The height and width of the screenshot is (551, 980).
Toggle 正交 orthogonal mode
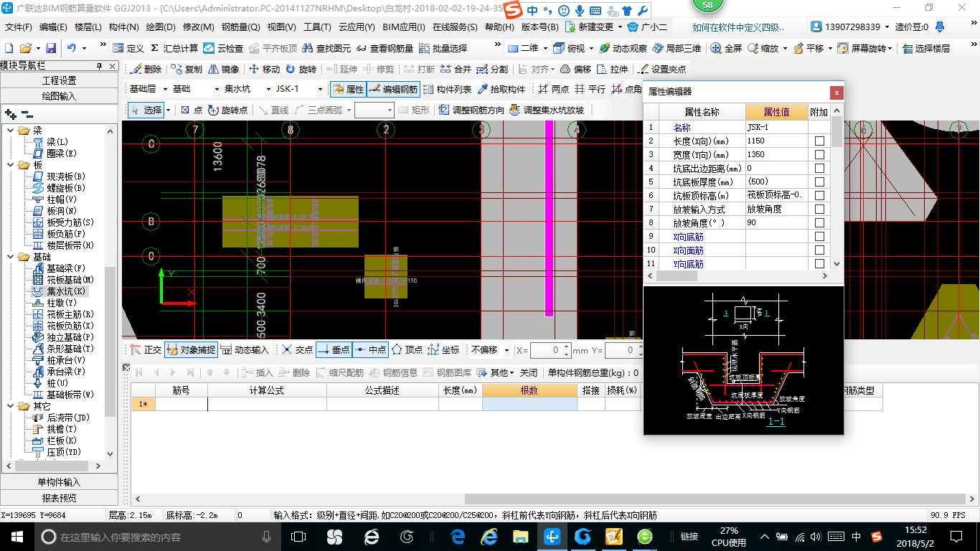[146, 350]
